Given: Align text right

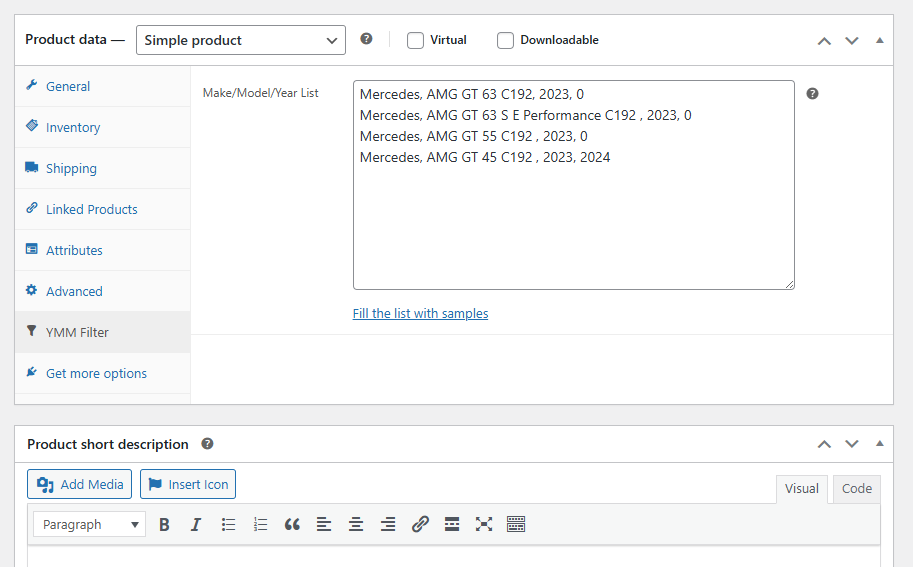Looking at the screenshot, I should coord(388,525).
